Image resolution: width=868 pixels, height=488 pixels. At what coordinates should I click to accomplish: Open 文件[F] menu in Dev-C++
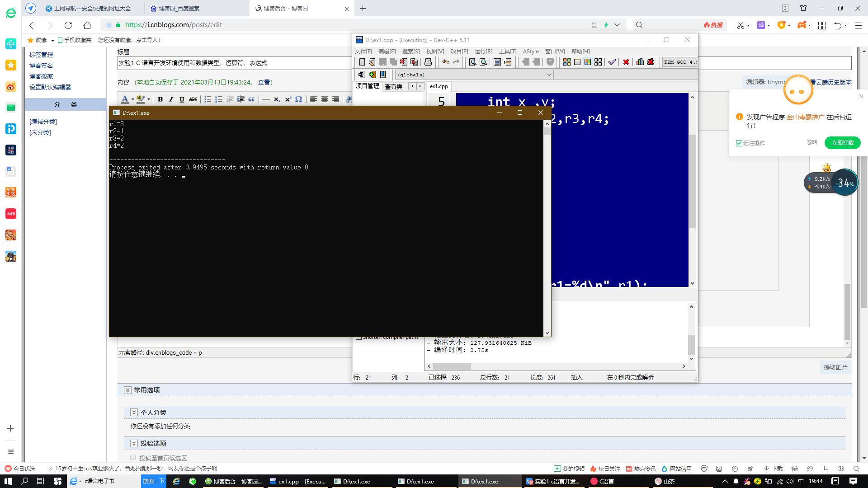coord(363,51)
